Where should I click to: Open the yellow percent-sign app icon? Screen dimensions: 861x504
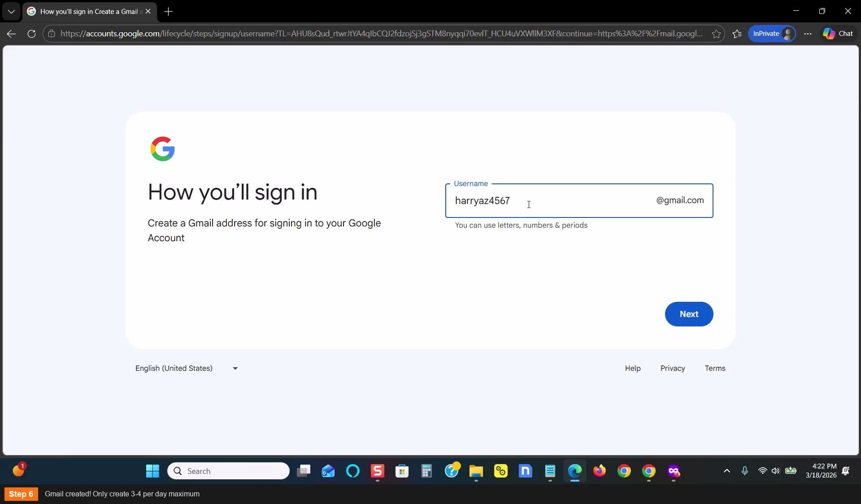(x=501, y=471)
